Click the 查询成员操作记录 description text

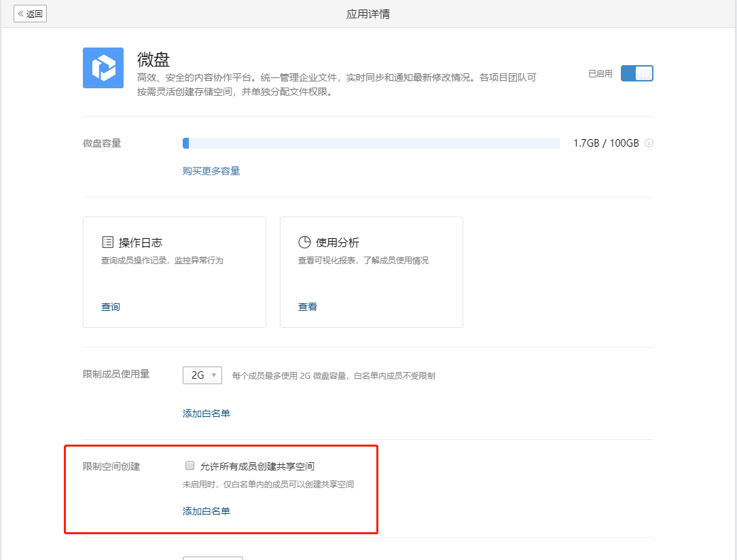click(x=162, y=261)
